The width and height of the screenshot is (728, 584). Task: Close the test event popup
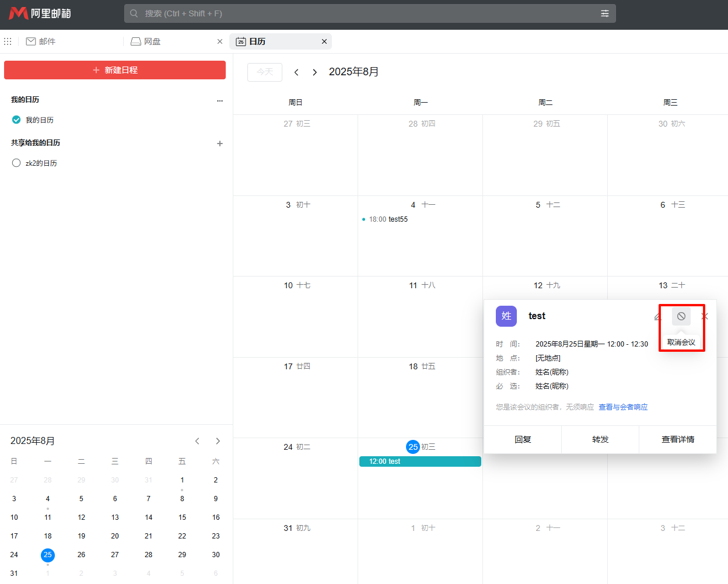coord(705,316)
